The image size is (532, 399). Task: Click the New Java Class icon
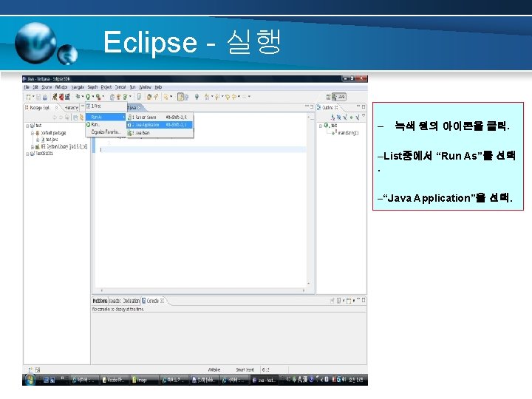point(125,97)
